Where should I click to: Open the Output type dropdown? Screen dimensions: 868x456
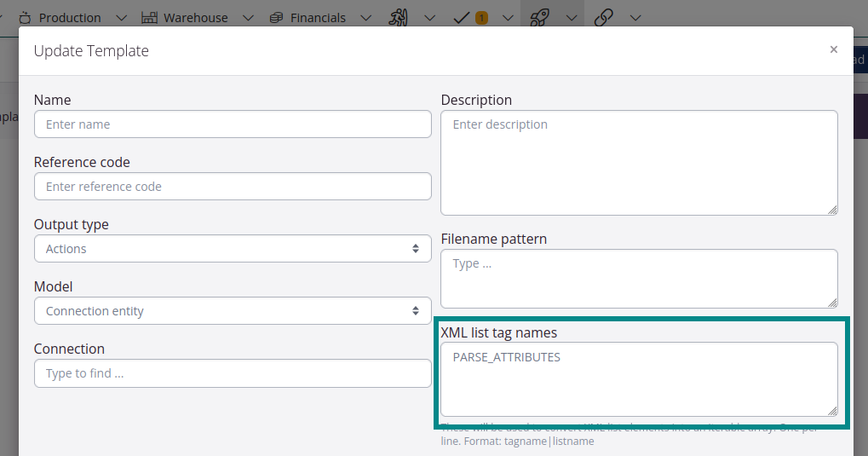(x=233, y=249)
